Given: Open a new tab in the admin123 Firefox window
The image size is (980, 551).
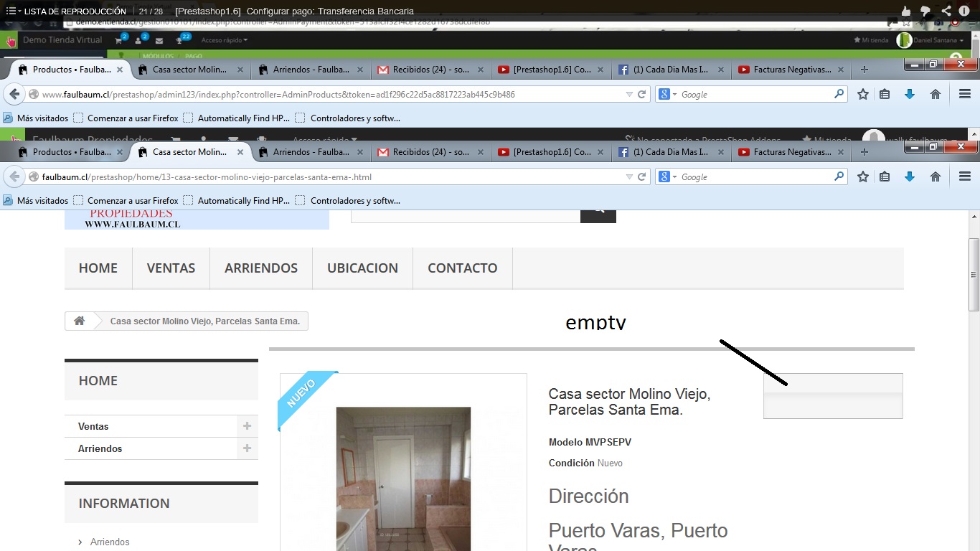Looking at the screenshot, I should click(864, 70).
